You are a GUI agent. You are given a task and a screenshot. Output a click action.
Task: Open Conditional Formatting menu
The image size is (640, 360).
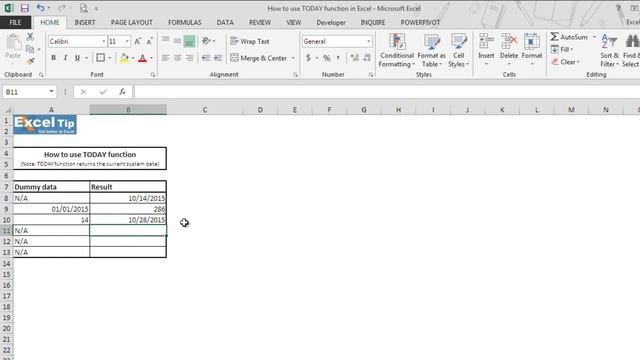396,51
